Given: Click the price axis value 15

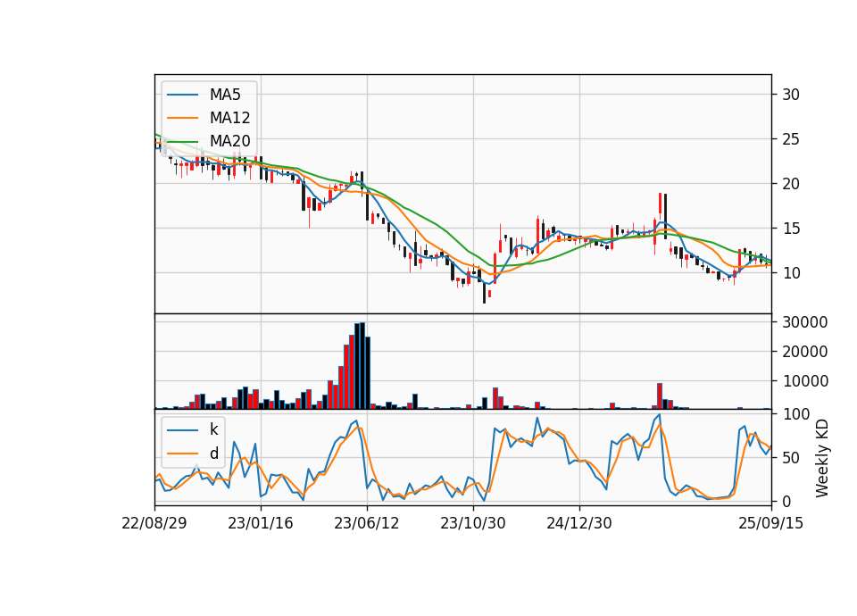Looking at the screenshot, I should pyautogui.click(x=790, y=229).
